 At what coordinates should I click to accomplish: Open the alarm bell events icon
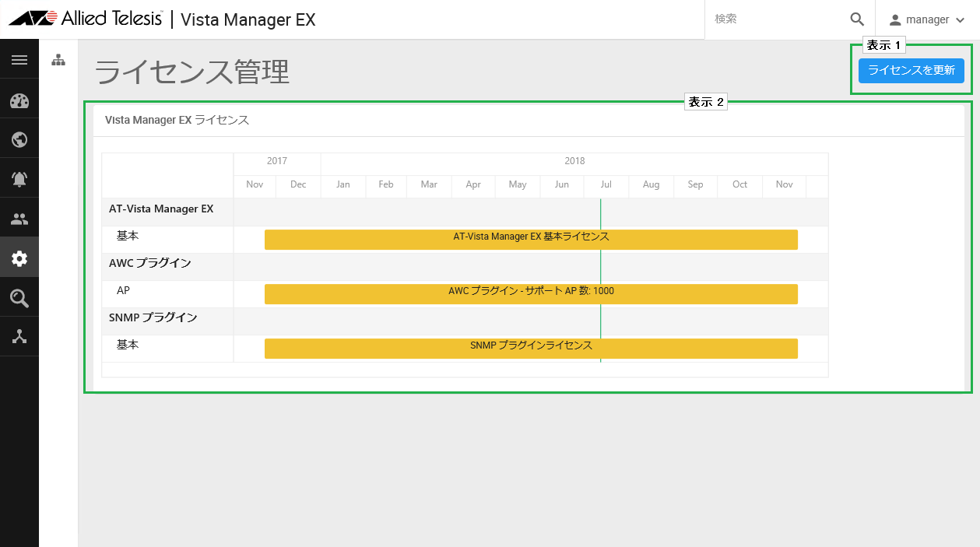click(x=19, y=179)
